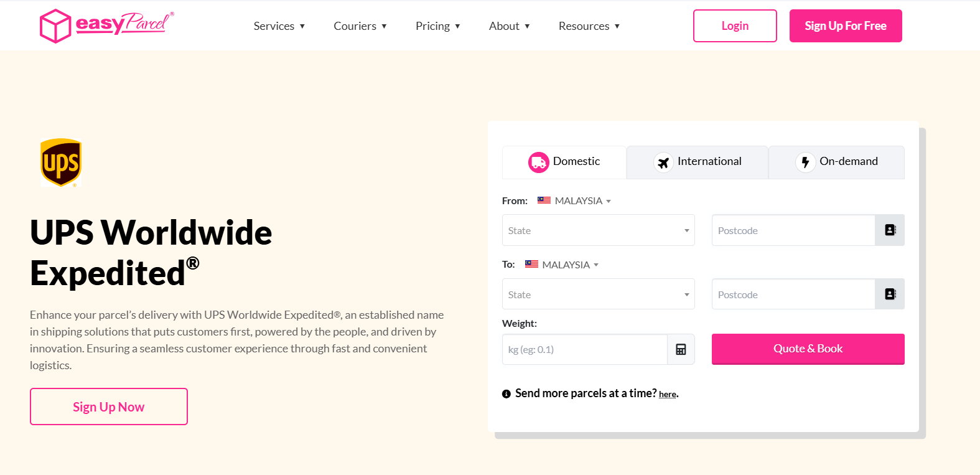Focus the Weight kg input field
This screenshot has width=980, height=475.
585,349
